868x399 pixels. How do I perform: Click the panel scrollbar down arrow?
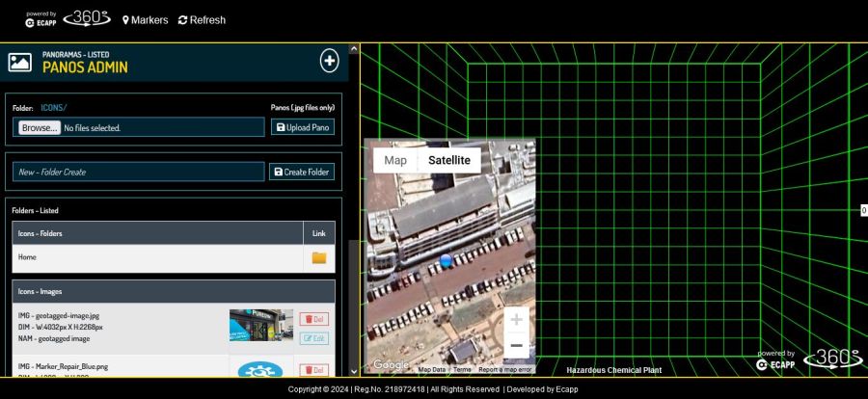354,371
